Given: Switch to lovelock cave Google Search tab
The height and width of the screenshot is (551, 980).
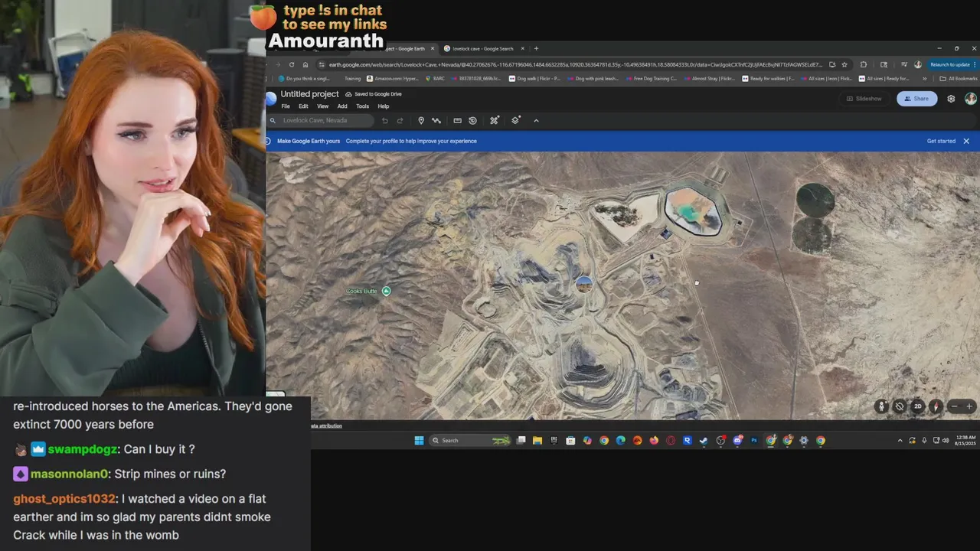Looking at the screenshot, I should click(482, 48).
